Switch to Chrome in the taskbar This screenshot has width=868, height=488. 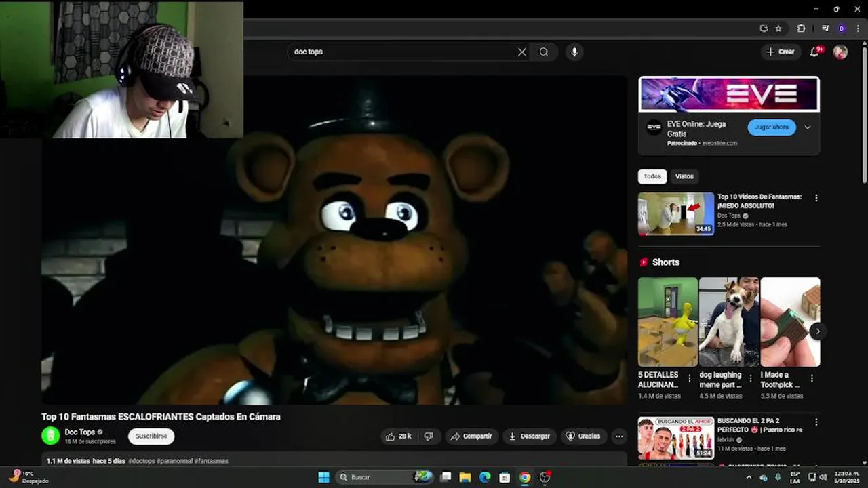[524, 477]
